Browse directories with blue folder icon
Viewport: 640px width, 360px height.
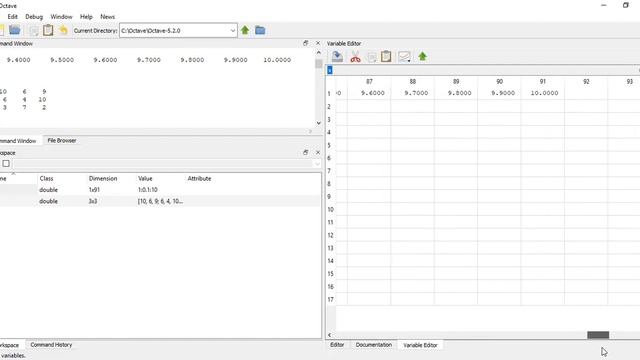pyautogui.click(x=260, y=30)
